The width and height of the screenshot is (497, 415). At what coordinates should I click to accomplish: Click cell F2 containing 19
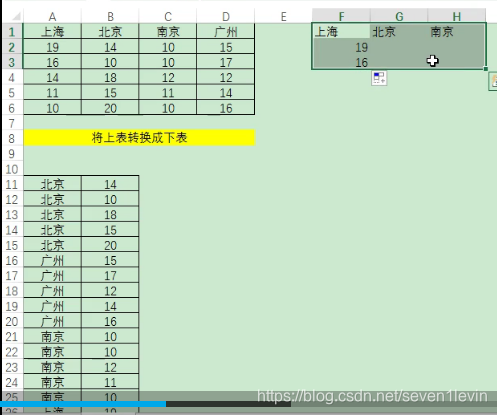[341, 47]
